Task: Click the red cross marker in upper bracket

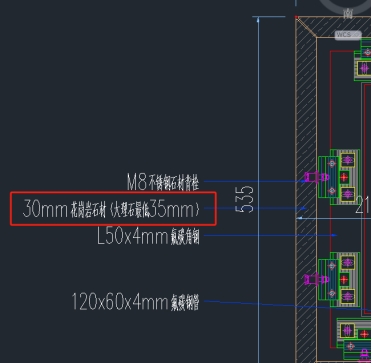Action: click(x=344, y=177)
